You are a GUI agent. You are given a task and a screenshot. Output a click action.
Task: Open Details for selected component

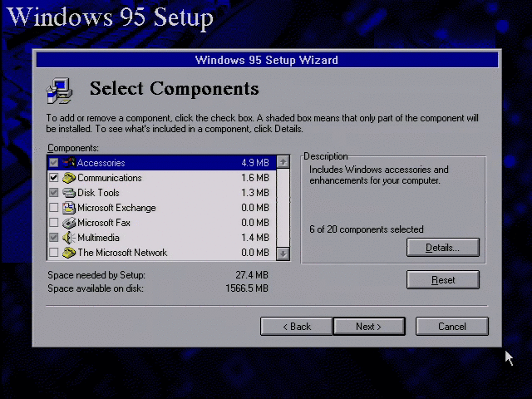[x=443, y=248]
